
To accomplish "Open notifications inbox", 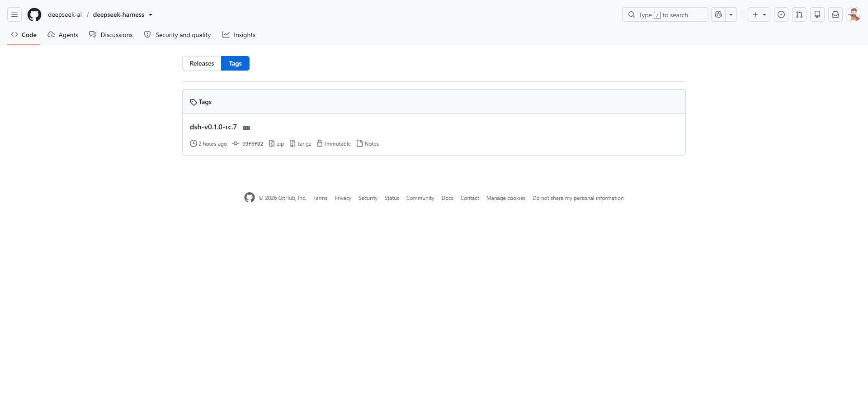I will tap(835, 14).
